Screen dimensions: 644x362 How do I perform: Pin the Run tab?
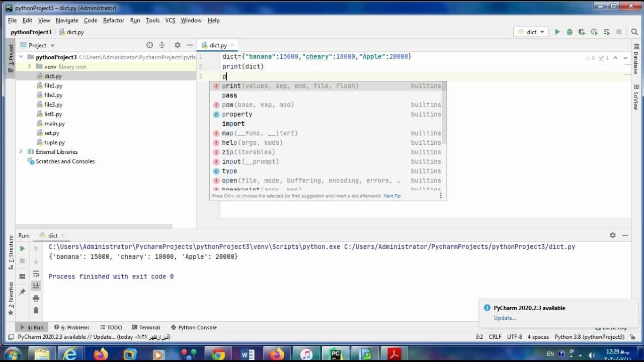click(x=22, y=292)
